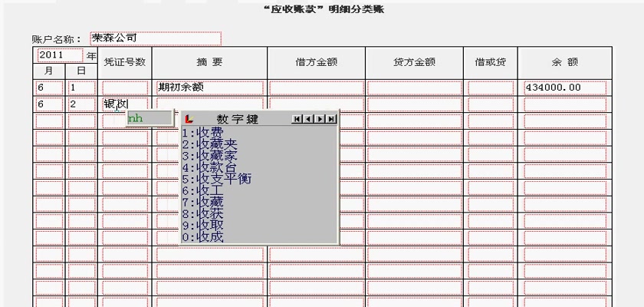Click the IME logo icon in candidate window
Viewport: 644px width, 307px height.
[189, 119]
